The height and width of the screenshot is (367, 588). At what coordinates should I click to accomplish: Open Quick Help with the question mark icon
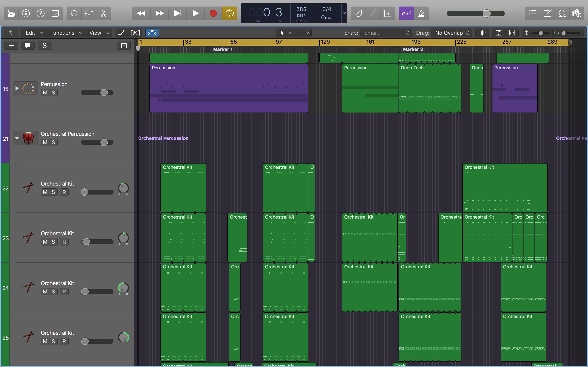coord(40,13)
